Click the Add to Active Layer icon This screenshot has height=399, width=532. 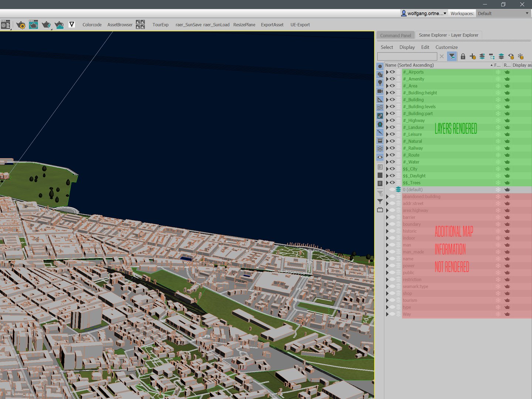[x=482, y=56]
